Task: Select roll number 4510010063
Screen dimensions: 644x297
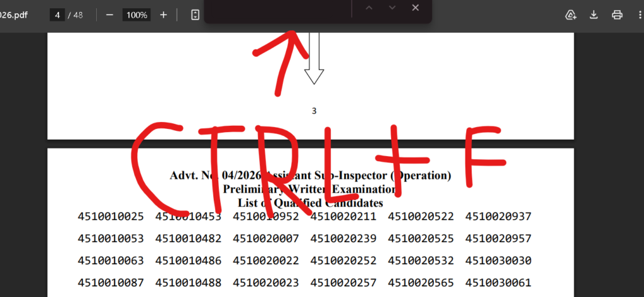Action: 111,261
